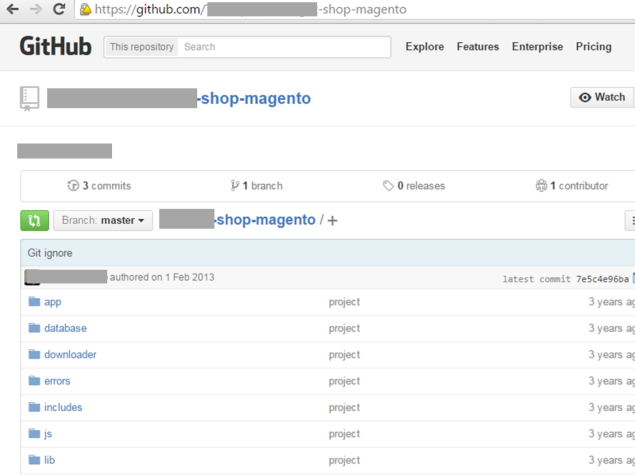Click the app folder icon

[x=34, y=302]
